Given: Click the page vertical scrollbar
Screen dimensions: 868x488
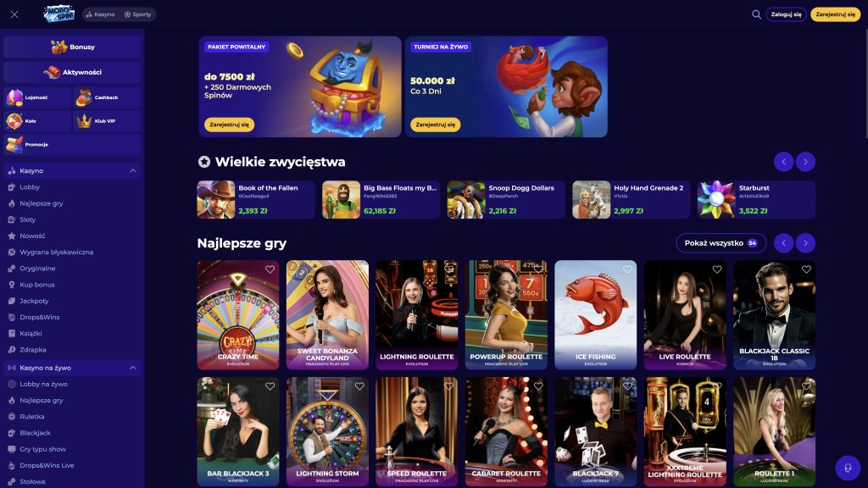Looking at the screenshot, I should coord(865,83).
